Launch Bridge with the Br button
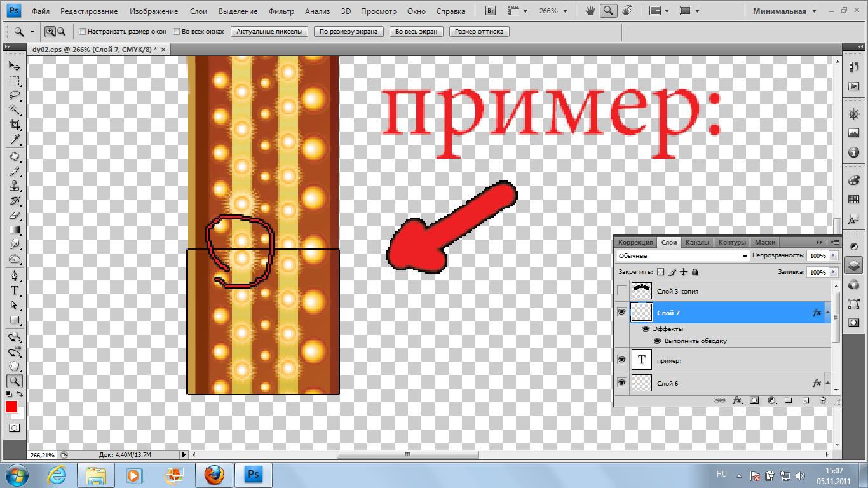868x488 pixels. point(490,11)
